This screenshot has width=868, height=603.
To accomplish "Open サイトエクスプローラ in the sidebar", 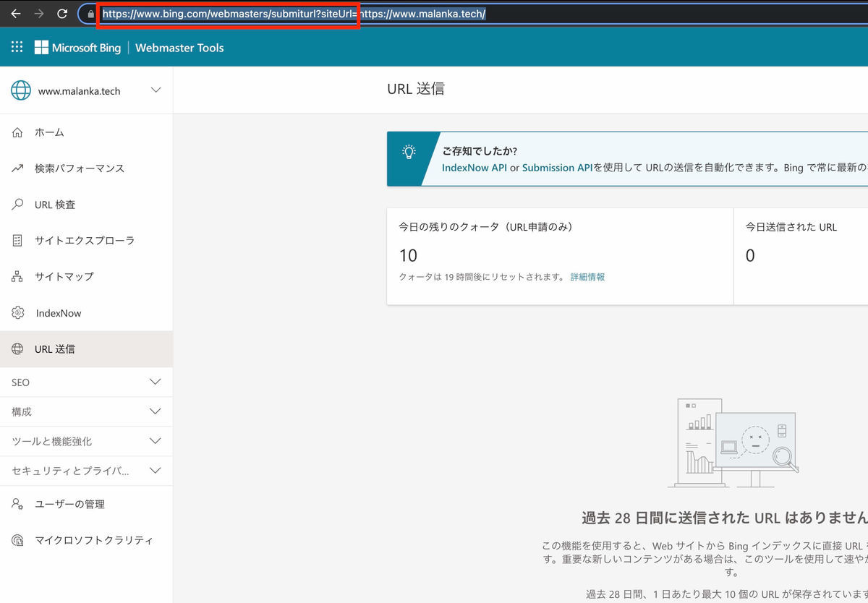I will [86, 241].
